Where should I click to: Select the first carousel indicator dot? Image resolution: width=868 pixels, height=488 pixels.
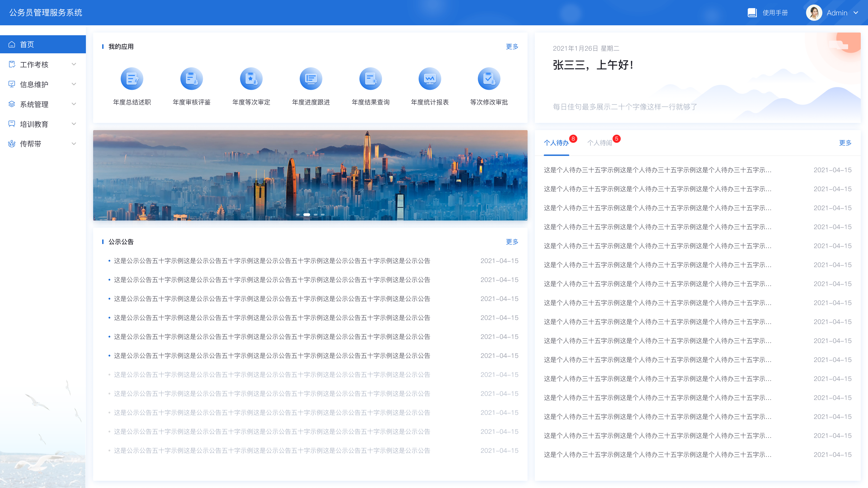click(298, 214)
